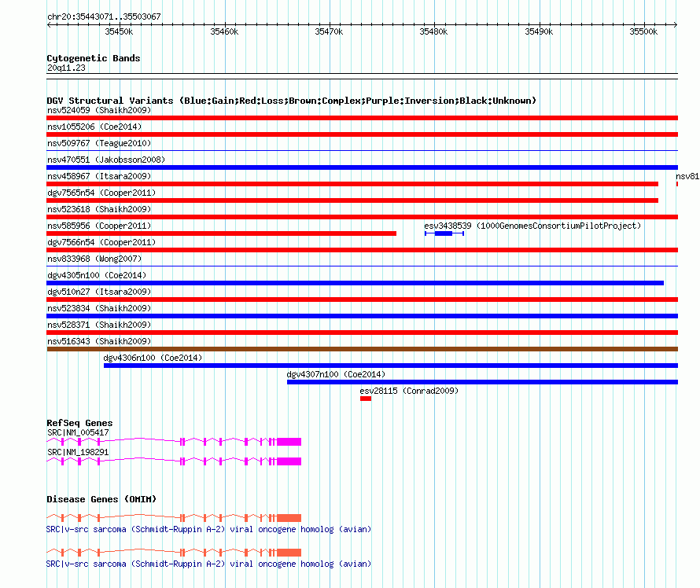Select the nsv1055206 (Coe2014) variant bar

(x=362, y=134)
